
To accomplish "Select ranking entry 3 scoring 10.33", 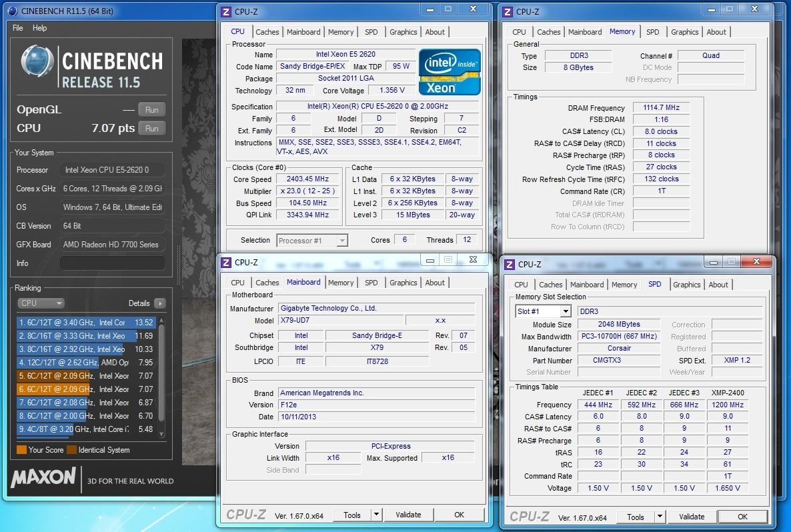I will (x=86, y=349).
